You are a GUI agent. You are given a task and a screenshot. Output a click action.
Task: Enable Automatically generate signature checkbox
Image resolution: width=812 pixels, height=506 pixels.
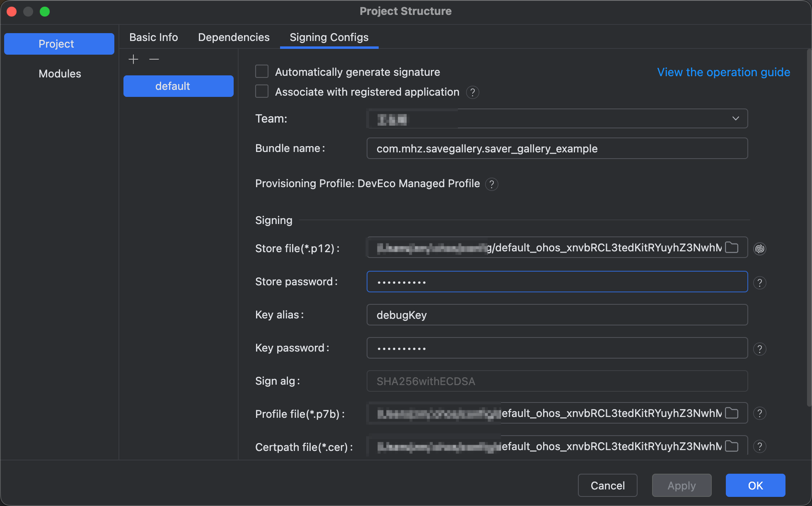pos(262,72)
